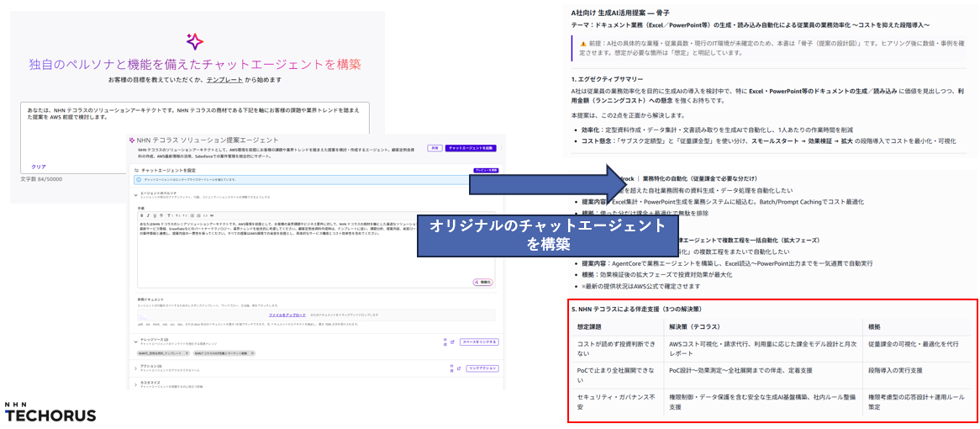Click the 参照ドキュメント label
The height and width of the screenshot is (429, 980).
click(x=150, y=300)
